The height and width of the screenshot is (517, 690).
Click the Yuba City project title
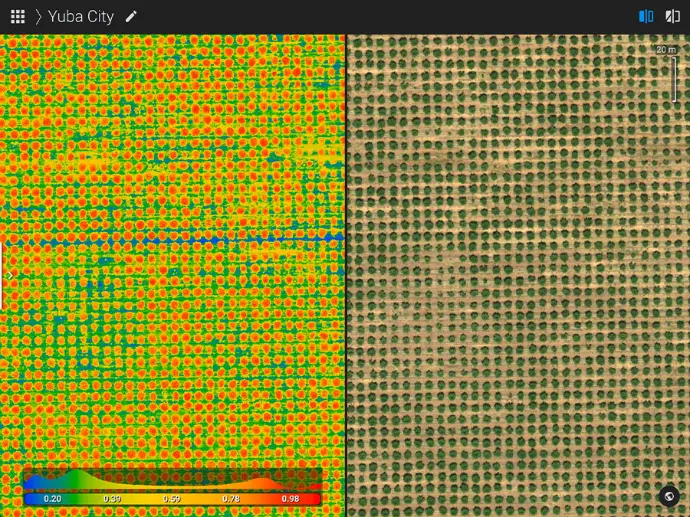[81, 17]
